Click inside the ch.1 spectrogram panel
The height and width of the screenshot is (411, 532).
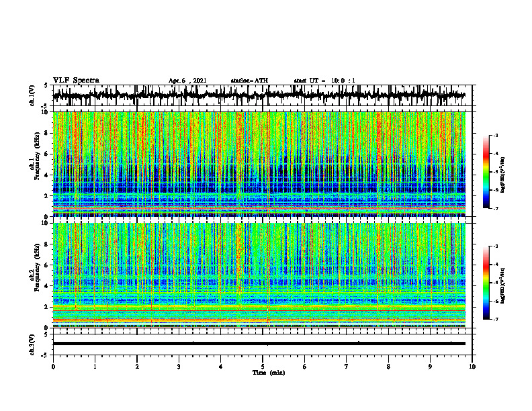259,164
